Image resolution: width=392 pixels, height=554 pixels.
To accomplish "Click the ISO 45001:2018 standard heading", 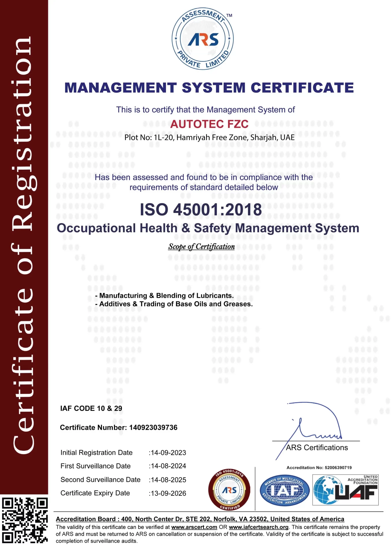I will coord(201,209).
